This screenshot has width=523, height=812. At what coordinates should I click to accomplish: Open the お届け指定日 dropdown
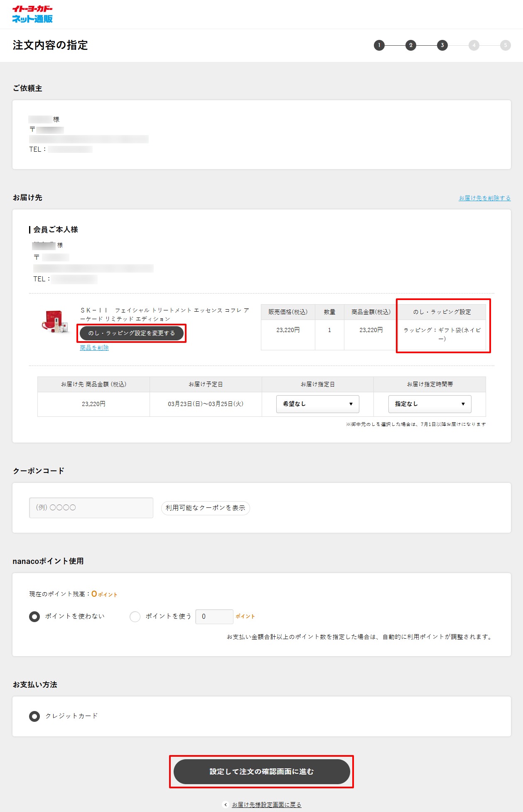(x=317, y=404)
